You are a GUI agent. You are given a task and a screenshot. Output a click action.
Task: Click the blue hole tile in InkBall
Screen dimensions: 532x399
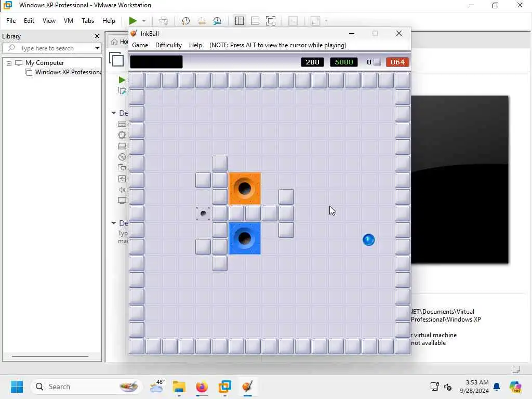tap(245, 238)
